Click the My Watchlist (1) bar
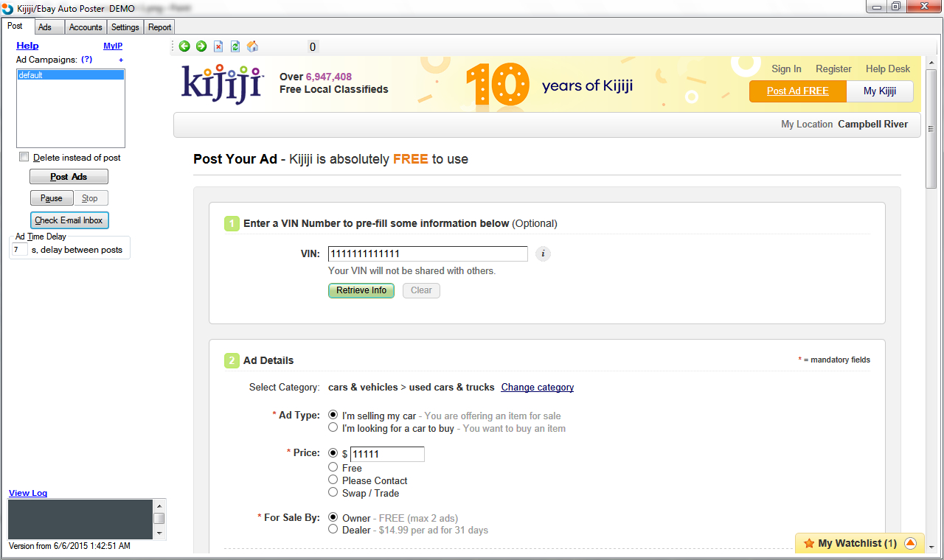Viewport: 944px width, 560px height. pyautogui.click(x=859, y=543)
